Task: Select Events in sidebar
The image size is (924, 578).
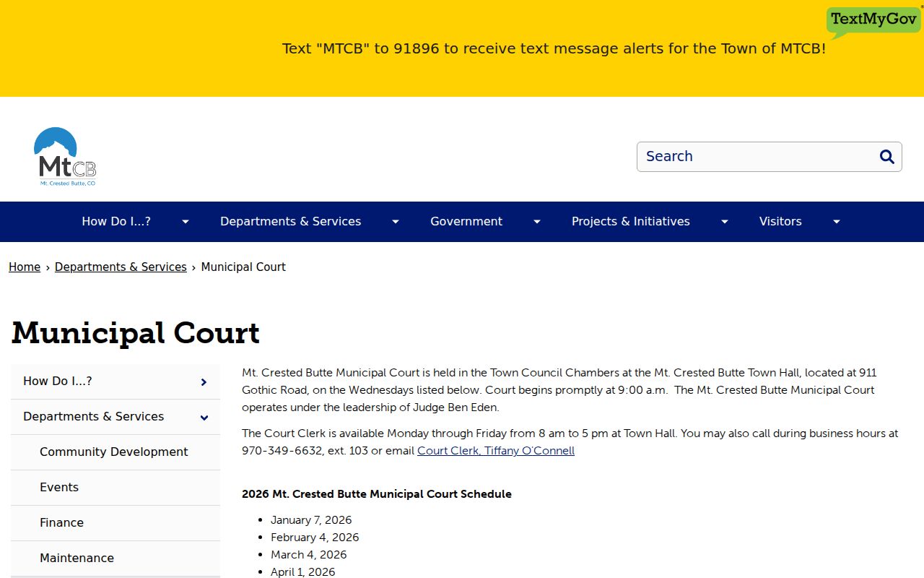Action: (x=115, y=488)
